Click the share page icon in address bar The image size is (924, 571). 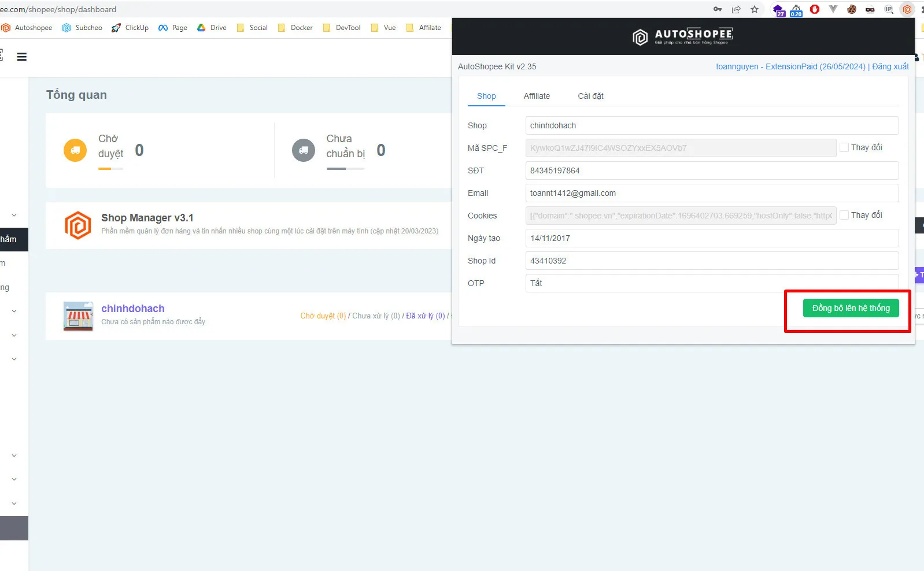(736, 9)
